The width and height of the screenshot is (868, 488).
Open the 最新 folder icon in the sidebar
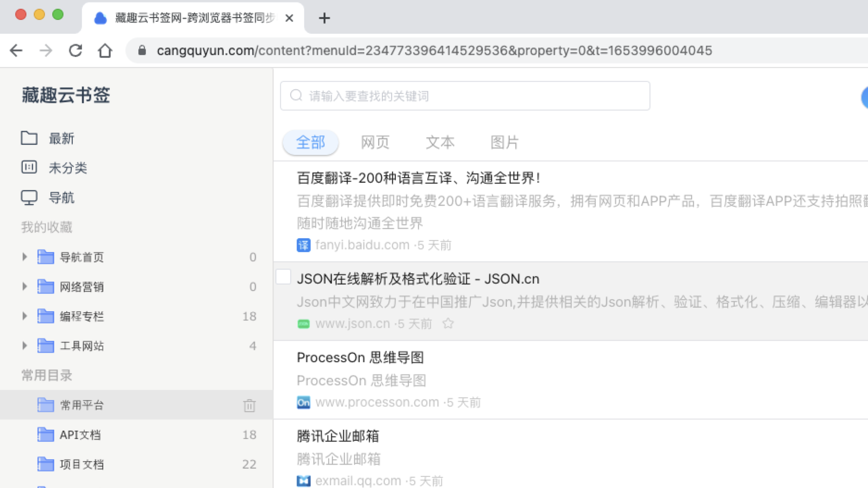click(x=29, y=138)
